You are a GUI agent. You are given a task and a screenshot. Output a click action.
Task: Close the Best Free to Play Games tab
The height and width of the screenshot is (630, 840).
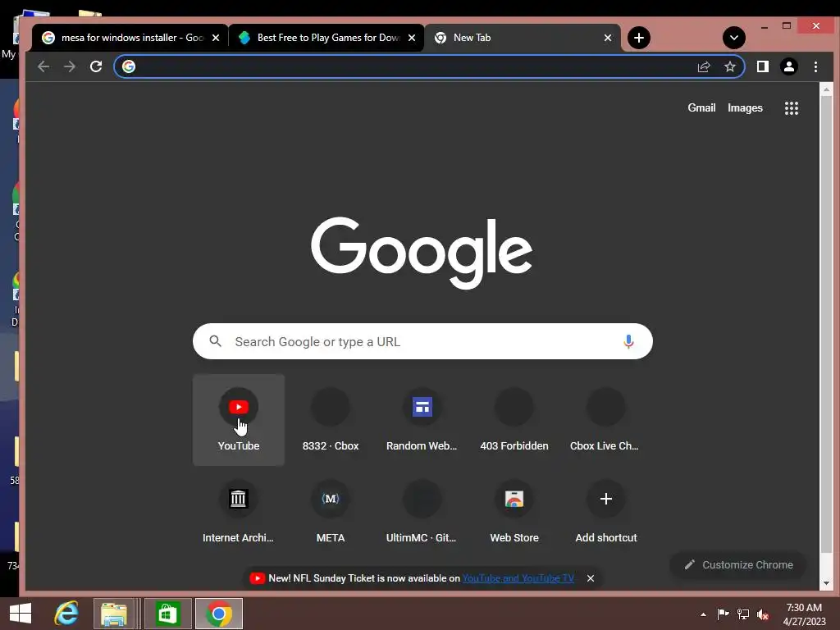(x=412, y=38)
